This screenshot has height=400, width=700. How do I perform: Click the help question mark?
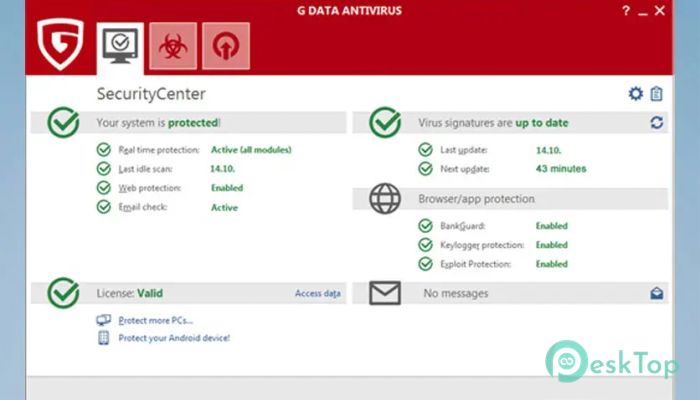(x=626, y=10)
